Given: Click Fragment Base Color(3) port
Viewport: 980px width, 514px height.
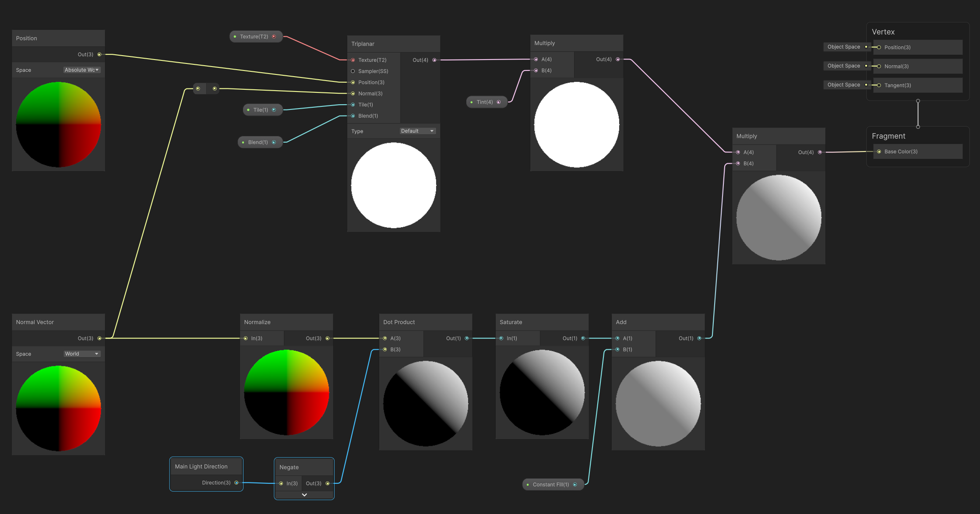Looking at the screenshot, I should 879,151.
